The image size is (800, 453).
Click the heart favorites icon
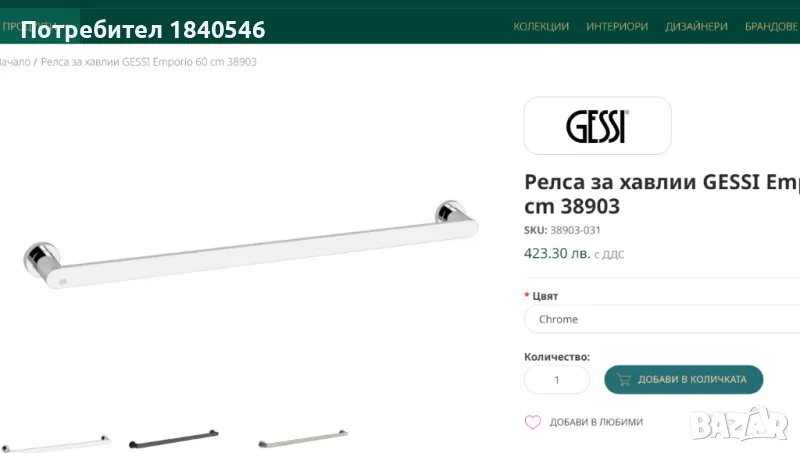[x=533, y=422]
